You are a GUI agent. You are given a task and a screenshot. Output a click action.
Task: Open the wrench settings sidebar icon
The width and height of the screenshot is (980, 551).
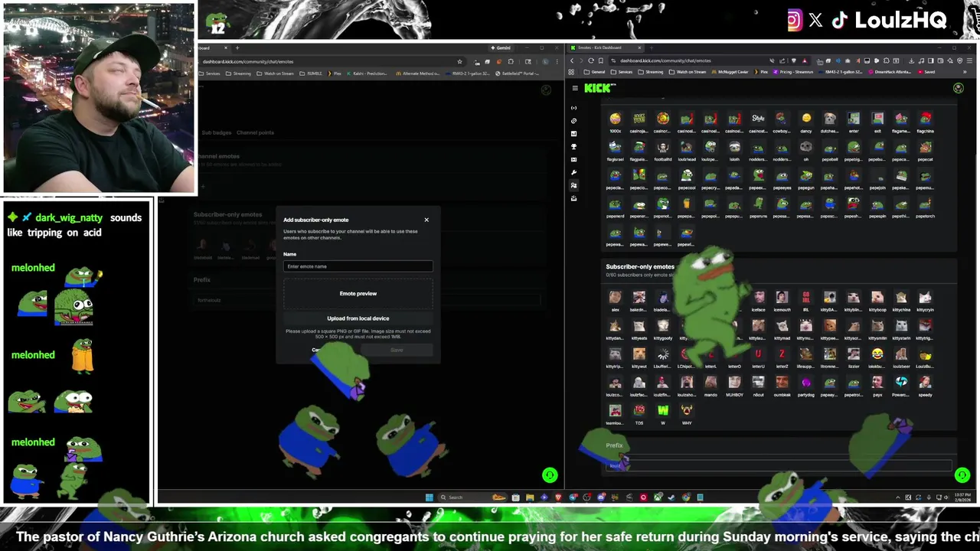(x=573, y=172)
